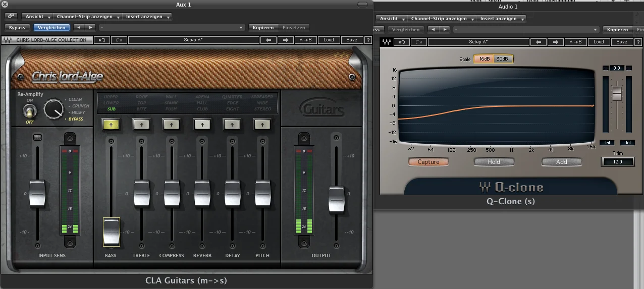644x289 pixels.
Task: Cycle the Bass mode arrow button
Action: pyautogui.click(x=111, y=124)
